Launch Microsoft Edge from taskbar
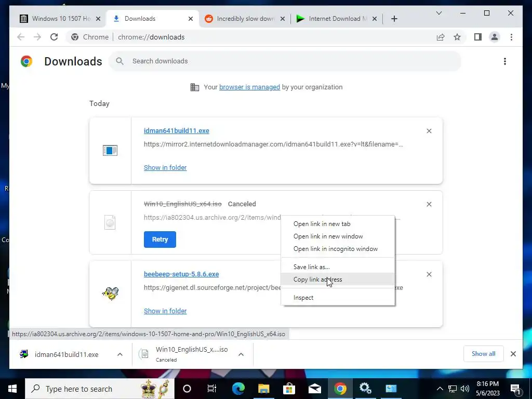This screenshot has height=399, width=532. [238, 389]
